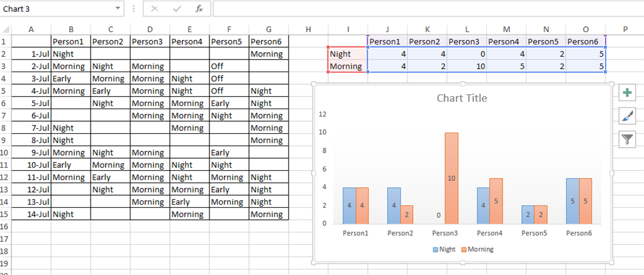Select column H header
Screen dimensions: 644x275
(x=308, y=29)
